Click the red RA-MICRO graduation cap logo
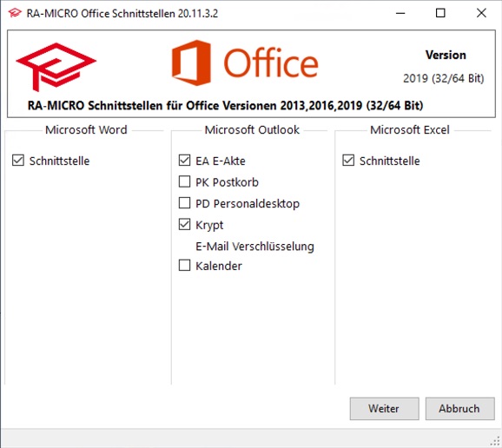The height and width of the screenshot is (448, 502). [56, 67]
